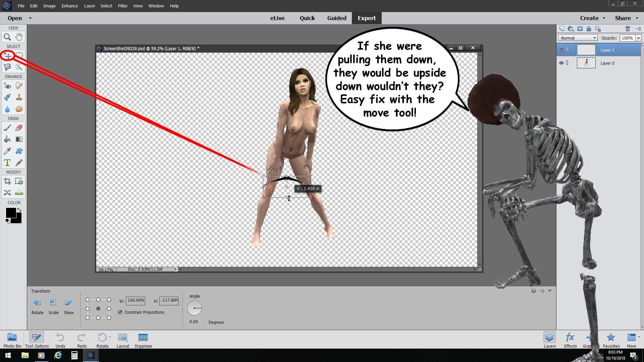Click the black foreground color swatch
Viewport: 644px width, 362px height.
(x=11, y=213)
